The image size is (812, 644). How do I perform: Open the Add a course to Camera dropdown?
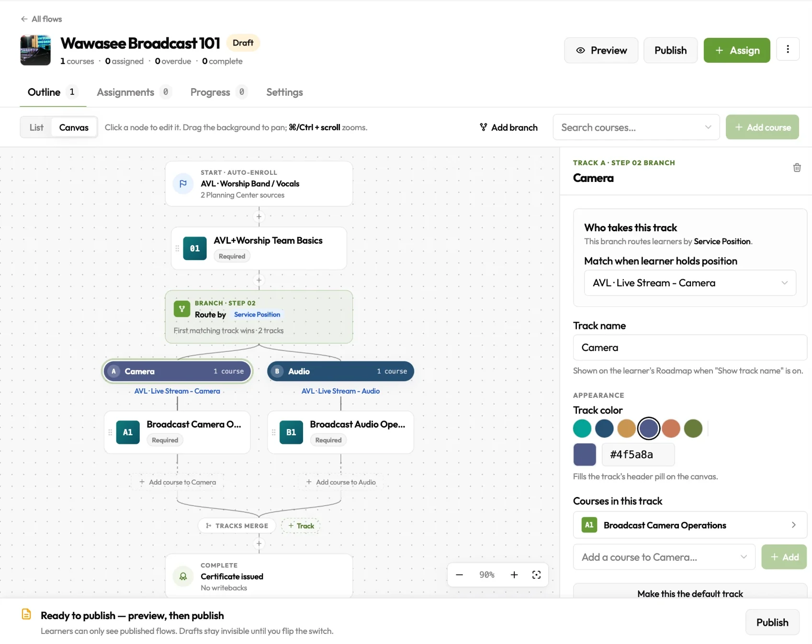point(664,557)
